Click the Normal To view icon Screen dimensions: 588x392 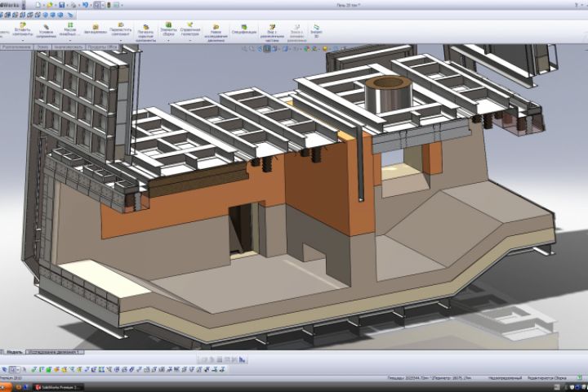(x=69, y=15)
